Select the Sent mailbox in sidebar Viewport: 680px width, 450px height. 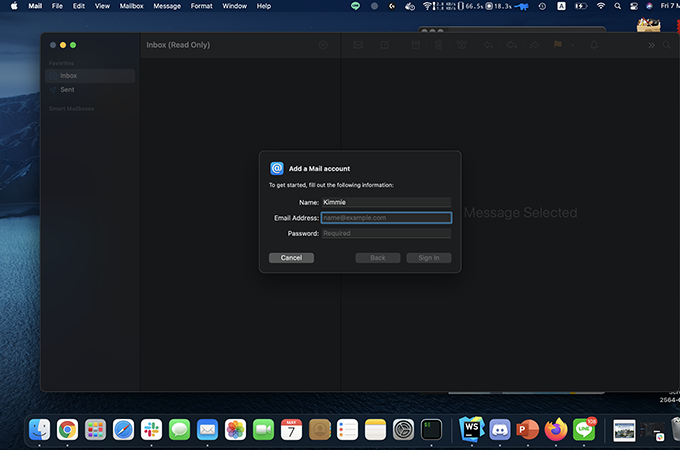[x=90, y=89]
